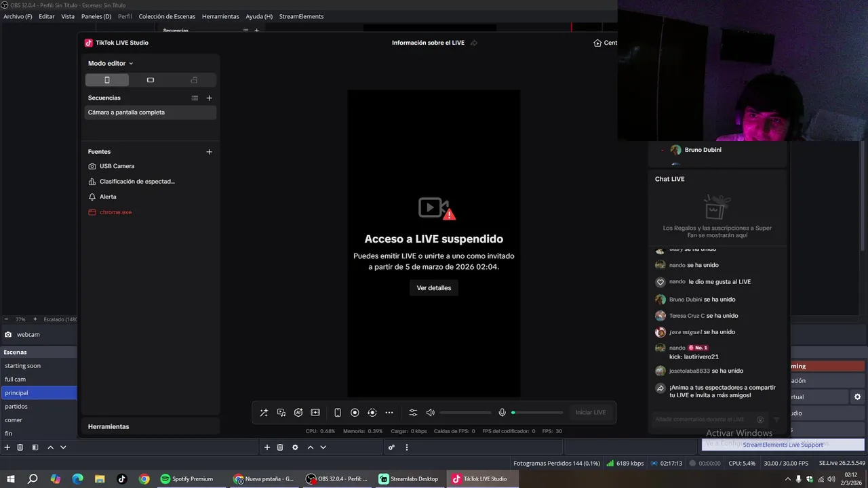The image size is (868, 488).
Task: Expand the Modo editor dropdown
Action: pos(111,63)
